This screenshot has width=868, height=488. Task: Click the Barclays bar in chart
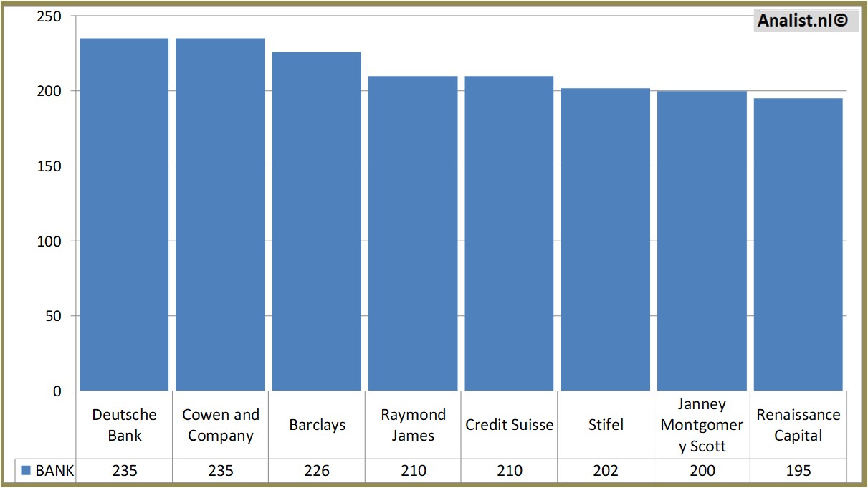point(316,221)
